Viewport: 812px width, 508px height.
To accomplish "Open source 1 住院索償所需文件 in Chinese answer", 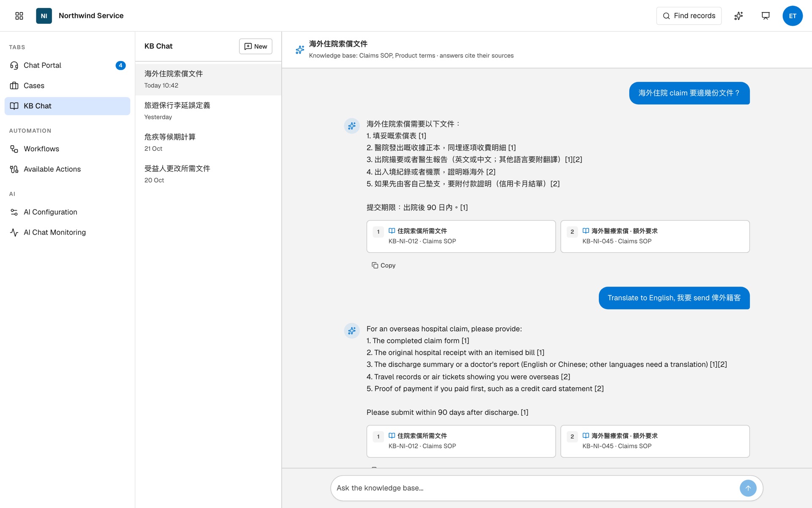I will [461, 236].
